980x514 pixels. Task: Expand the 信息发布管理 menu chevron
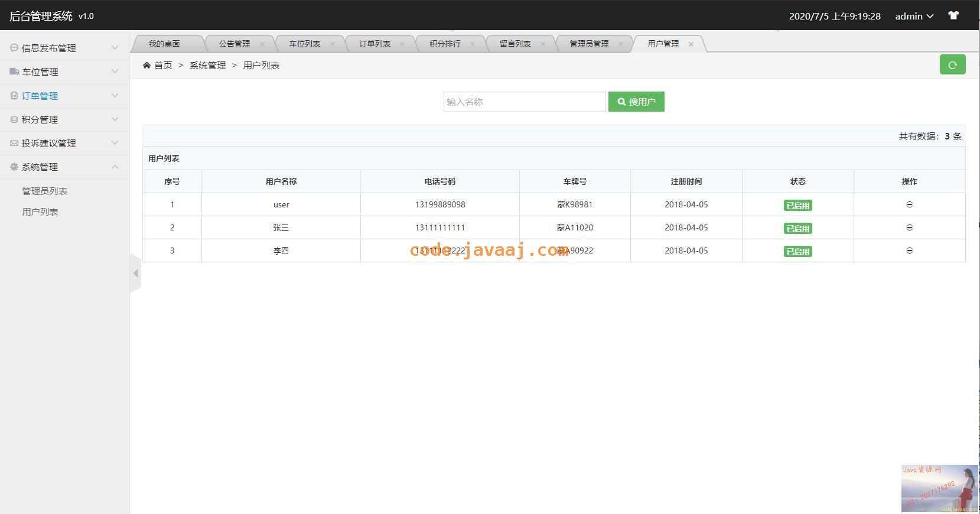(x=115, y=47)
